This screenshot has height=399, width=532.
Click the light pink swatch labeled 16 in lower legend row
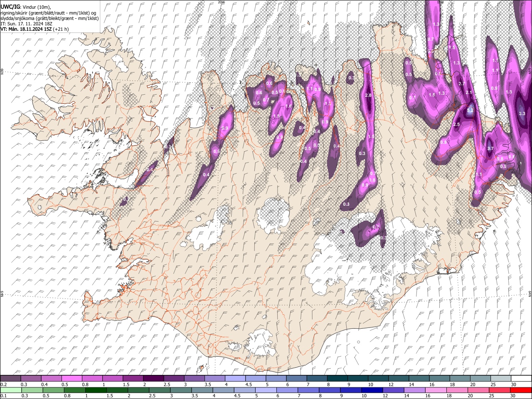[436, 390]
